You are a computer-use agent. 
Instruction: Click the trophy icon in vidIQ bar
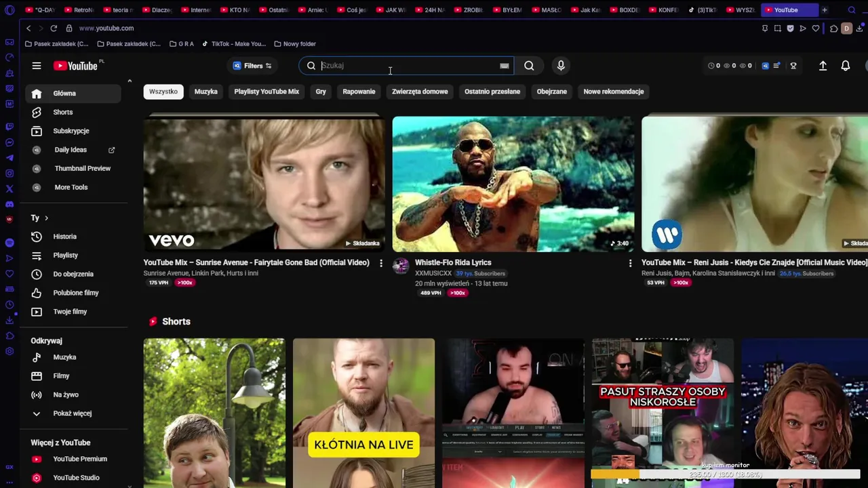[x=793, y=66]
